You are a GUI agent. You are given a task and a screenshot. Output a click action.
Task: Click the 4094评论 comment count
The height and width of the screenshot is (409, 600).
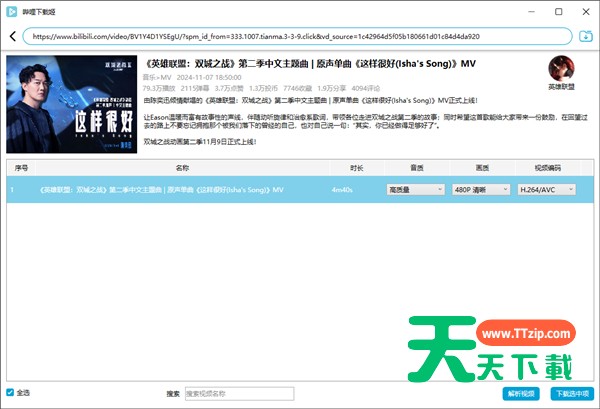[x=365, y=88]
